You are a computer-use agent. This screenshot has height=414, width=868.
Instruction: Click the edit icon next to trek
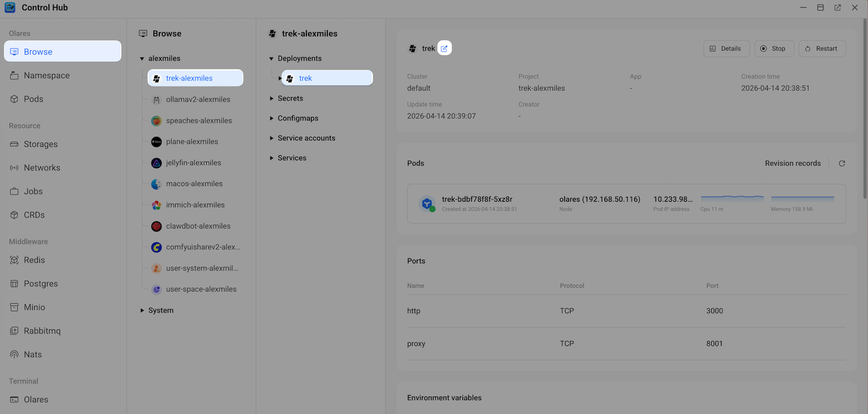tap(444, 48)
